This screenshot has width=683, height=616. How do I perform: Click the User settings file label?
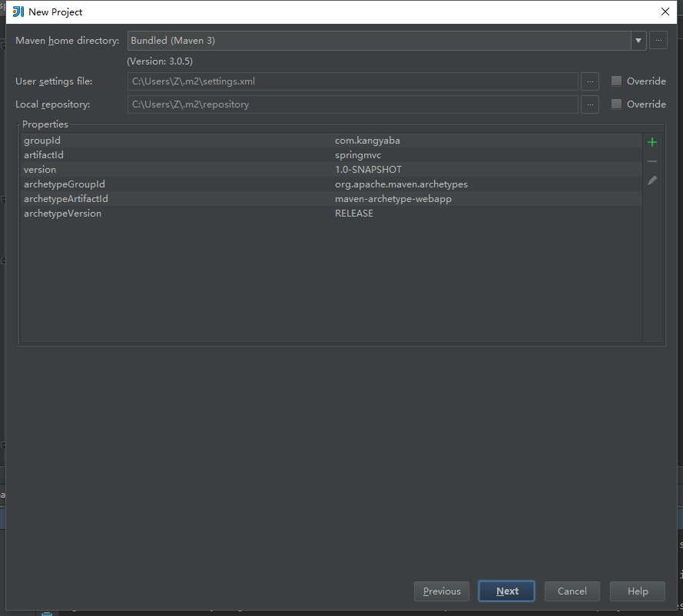[x=54, y=81]
